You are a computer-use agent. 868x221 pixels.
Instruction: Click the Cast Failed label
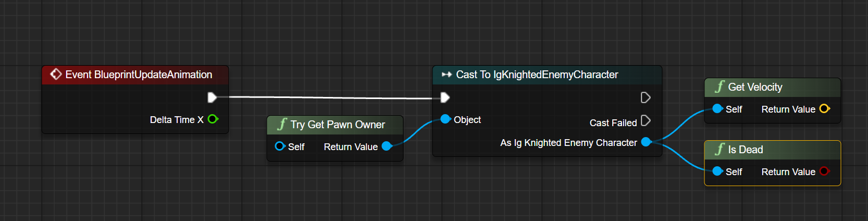pos(613,123)
